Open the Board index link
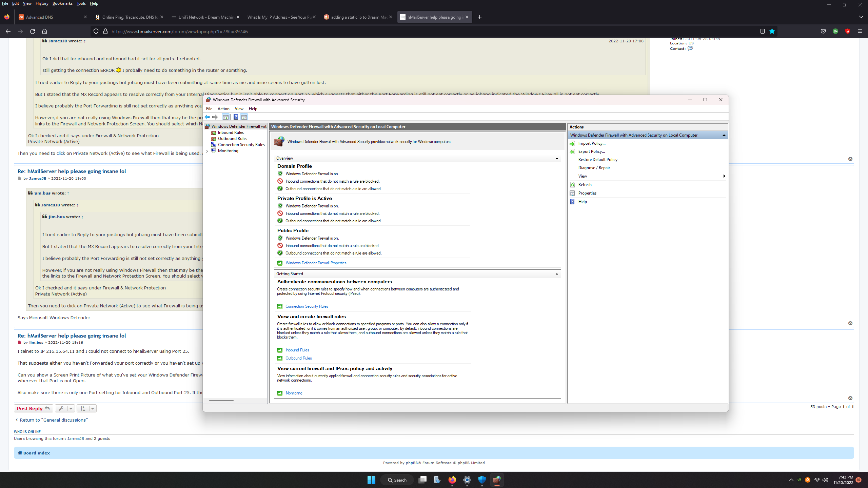Image resolution: width=868 pixels, height=488 pixels. [x=34, y=453]
